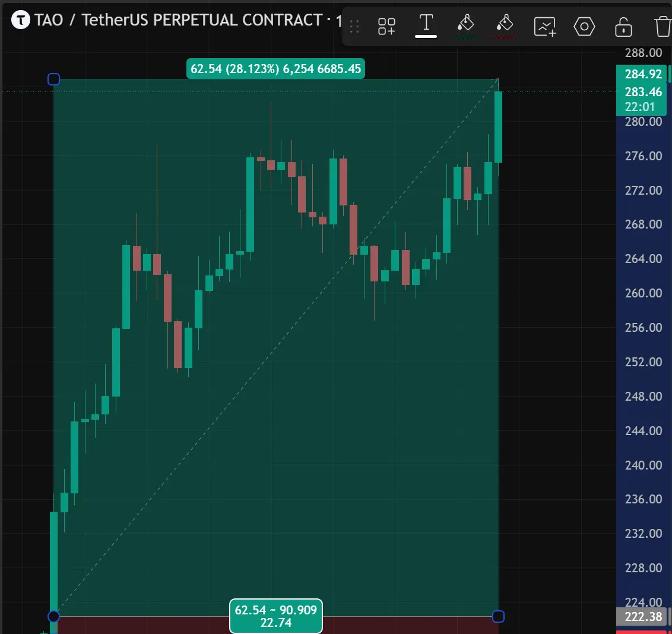
Task: Click 228.00 on the price axis
Action: (x=644, y=568)
